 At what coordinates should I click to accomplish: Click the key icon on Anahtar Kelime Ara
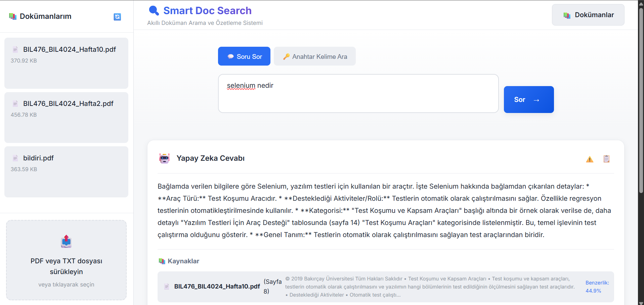(286, 56)
